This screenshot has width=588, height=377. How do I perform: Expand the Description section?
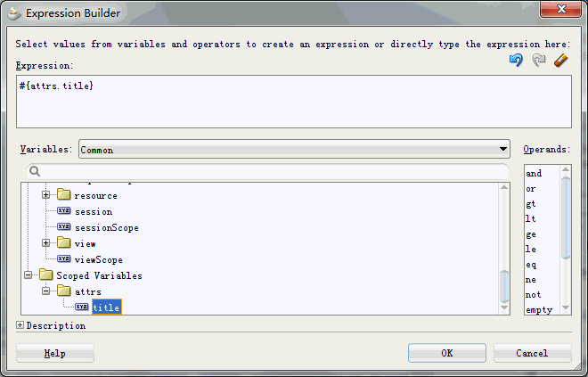pyautogui.click(x=20, y=325)
